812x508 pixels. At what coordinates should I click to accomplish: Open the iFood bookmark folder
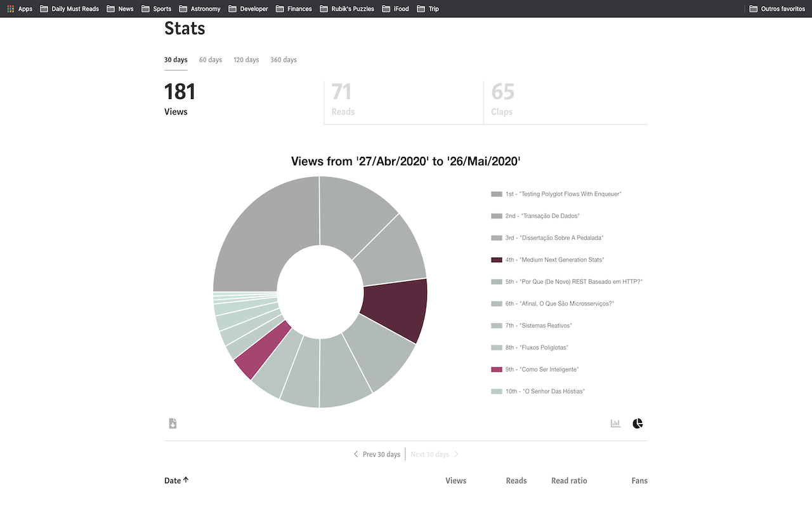(395, 9)
